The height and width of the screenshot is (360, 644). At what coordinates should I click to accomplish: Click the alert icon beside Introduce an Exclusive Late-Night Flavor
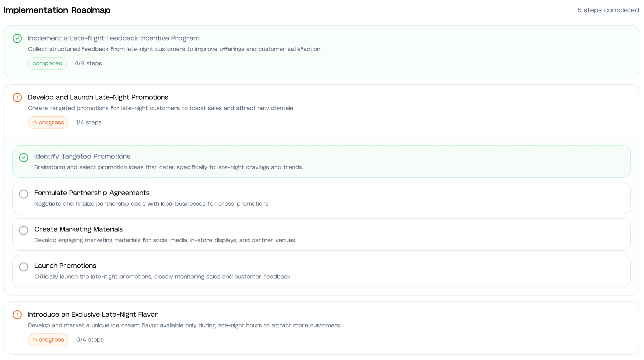point(17,314)
